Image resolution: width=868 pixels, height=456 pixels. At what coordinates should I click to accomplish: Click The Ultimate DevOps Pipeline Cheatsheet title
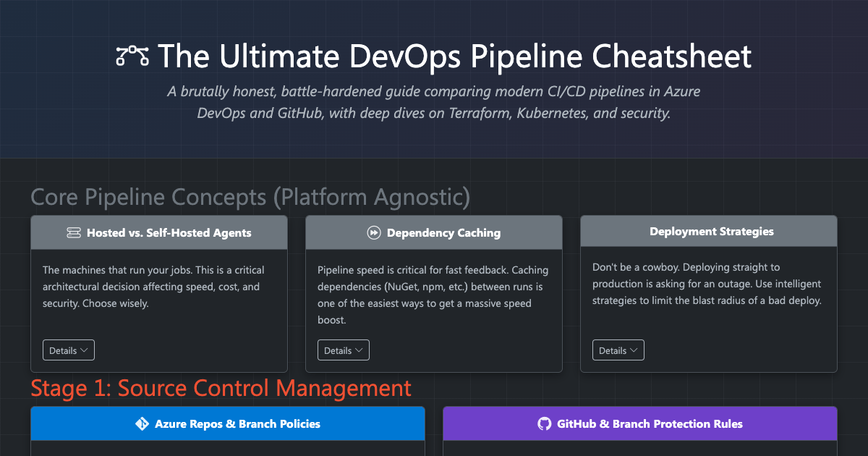(454, 56)
